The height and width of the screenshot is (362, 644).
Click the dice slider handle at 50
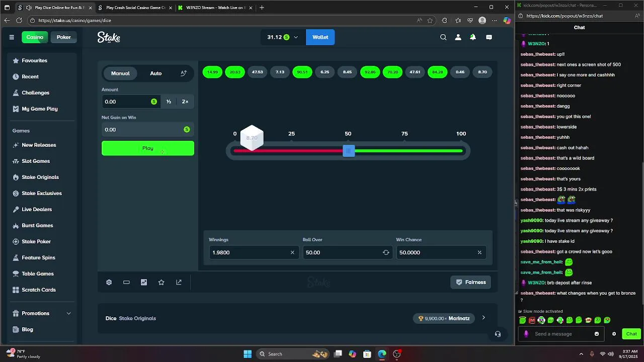[349, 151]
